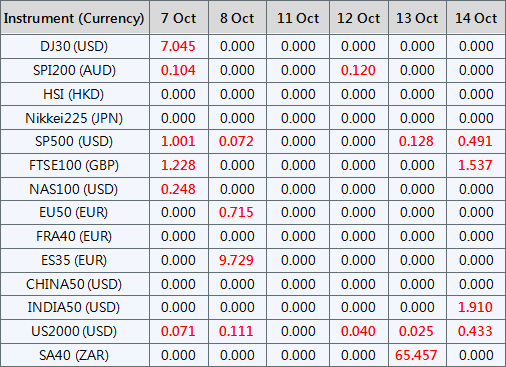Image resolution: width=506 pixels, height=367 pixels.
Task: Select the US2000 (USD) instrument cell
Action: tap(74, 331)
